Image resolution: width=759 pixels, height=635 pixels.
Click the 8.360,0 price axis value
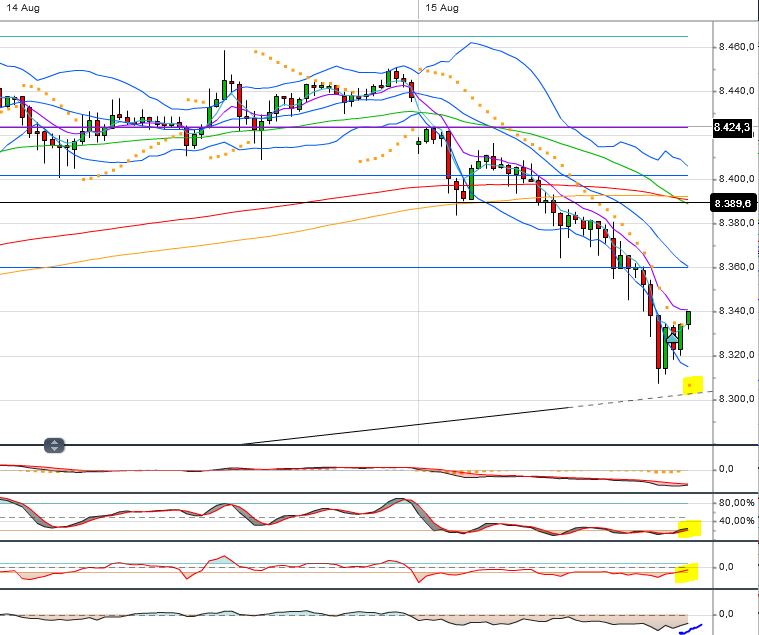point(736,267)
